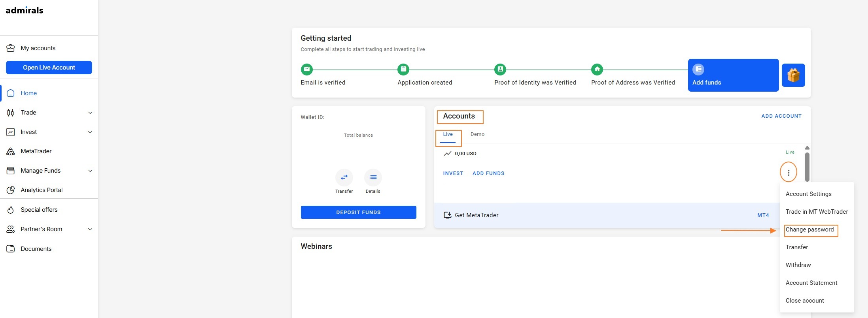This screenshot has width=868, height=318.
Task: Expand the Trade submenu chevron
Action: [90, 113]
